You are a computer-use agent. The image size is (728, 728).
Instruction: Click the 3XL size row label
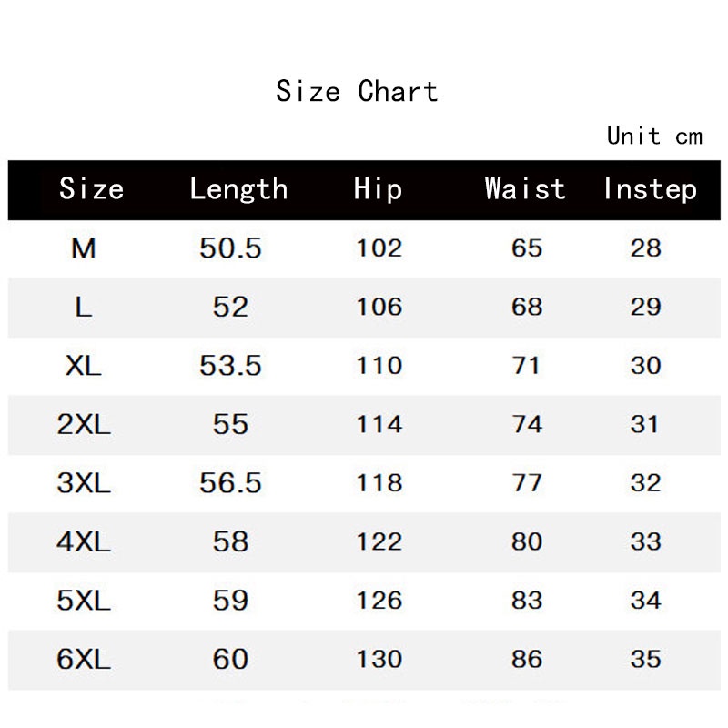point(84,483)
